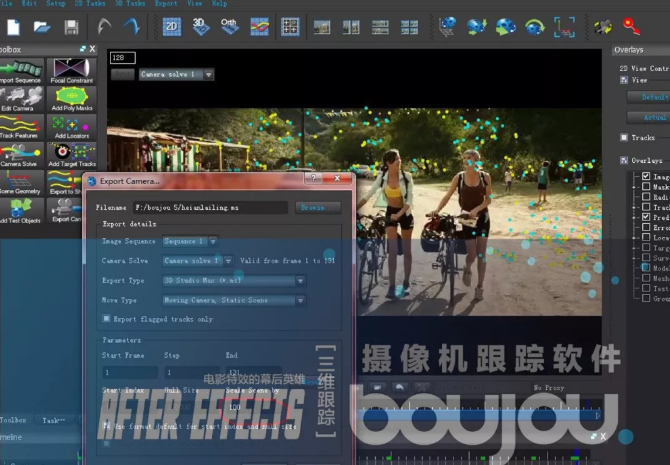Click the Default button in Overlays panel
The height and width of the screenshot is (465, 670).
(649, 97)
